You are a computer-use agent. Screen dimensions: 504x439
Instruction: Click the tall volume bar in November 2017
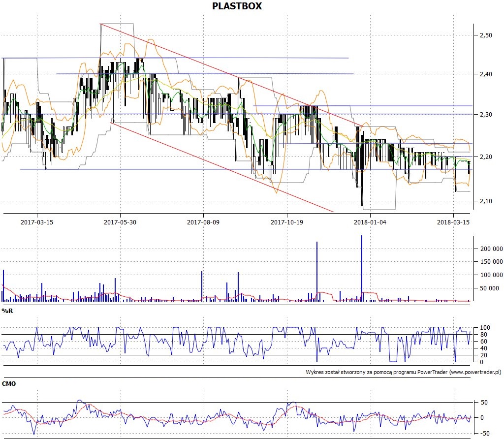pos(317,272)
